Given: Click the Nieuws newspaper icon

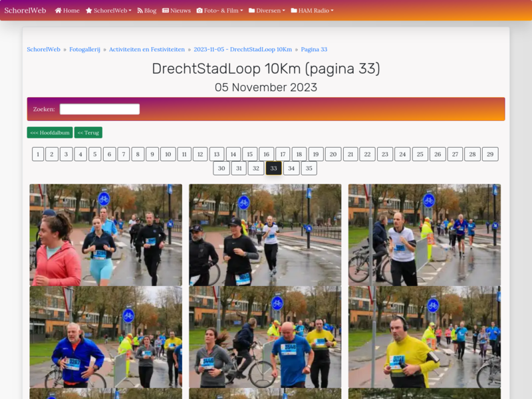Looking at the screenshot, I should coord(166,11).
